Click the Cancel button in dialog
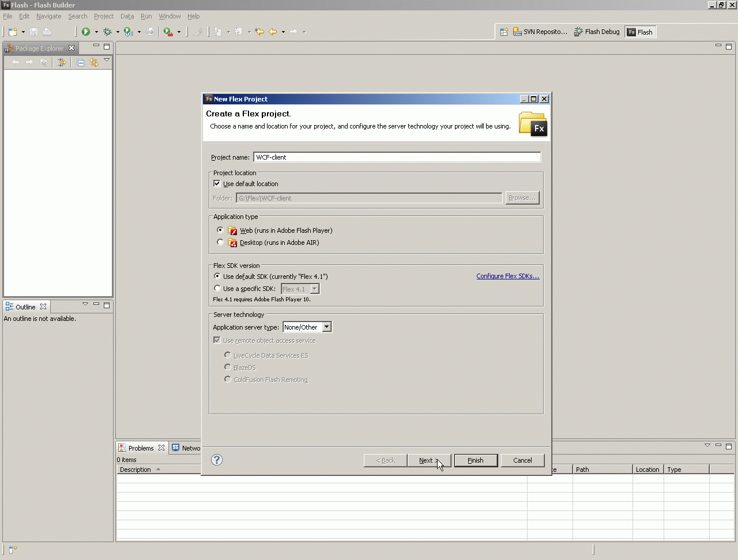This screenshot has width=738, height=560. click(522, 460)
